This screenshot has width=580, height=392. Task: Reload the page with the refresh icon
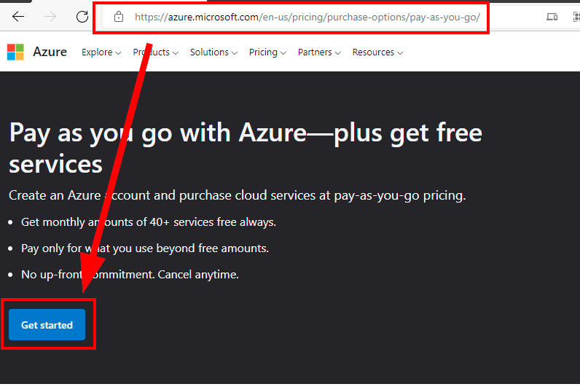pos(82,17)
